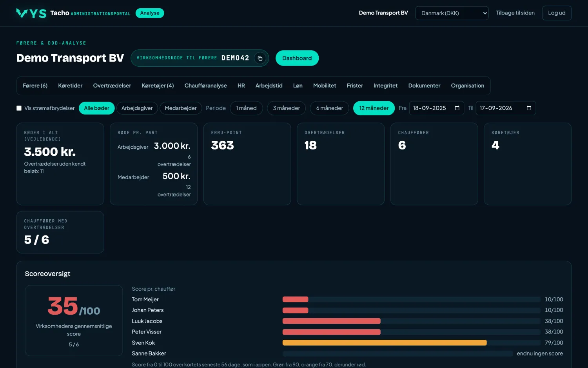Image resolution: width=588 pixels, height=368 pixels.
Task: Go to the Frister tab
Action: pyautogui.click(x=355, y=86)
